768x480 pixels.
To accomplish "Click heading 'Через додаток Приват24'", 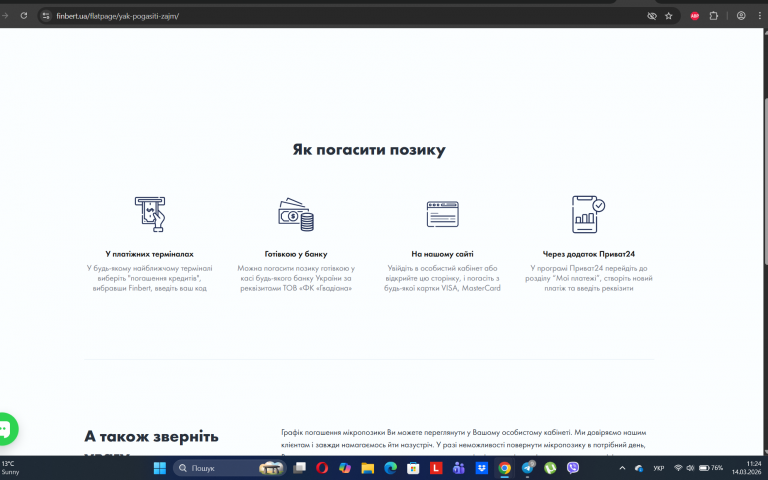I will tap(588, 254).
